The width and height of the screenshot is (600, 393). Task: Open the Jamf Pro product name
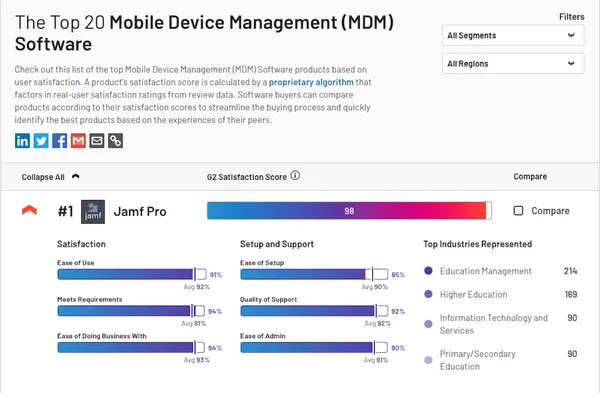click(x=140, y=212)
